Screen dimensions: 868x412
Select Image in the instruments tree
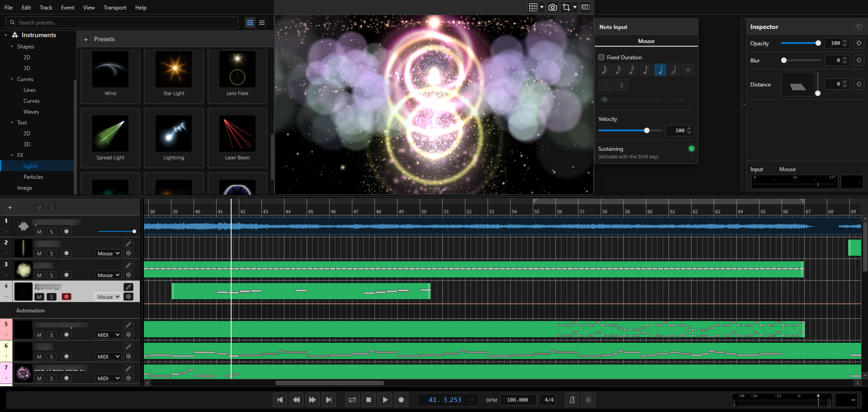point(24,188)
